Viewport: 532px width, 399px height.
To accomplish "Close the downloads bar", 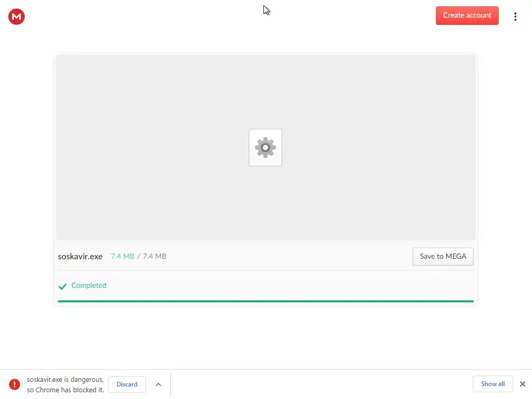I will pyautogui.click(x=523, y=384).
